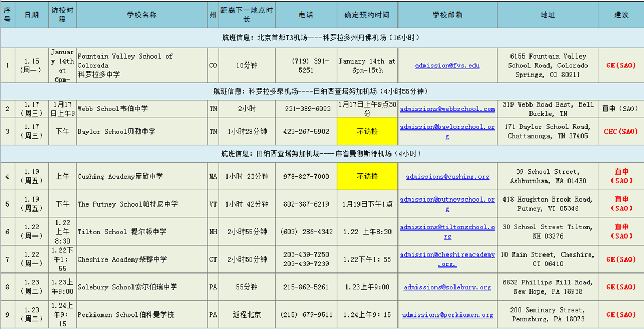Select the 访校时段 column header
The width and height of the screenshot is (644, 329).
(x=62, y=15)
